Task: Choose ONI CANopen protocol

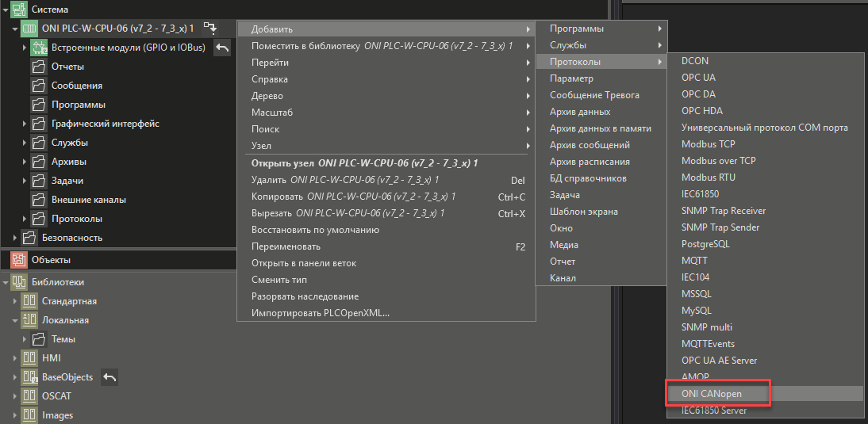Action: (766, 394)
